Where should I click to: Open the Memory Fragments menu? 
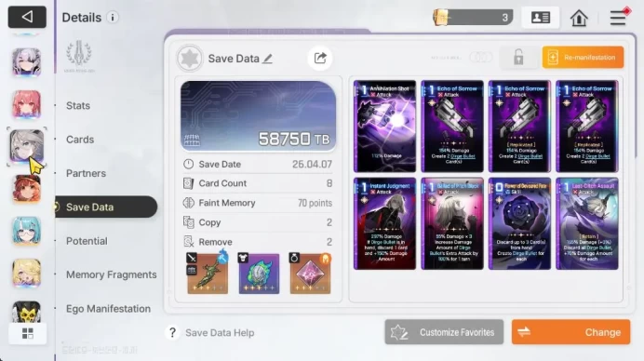tap(112, 274)
